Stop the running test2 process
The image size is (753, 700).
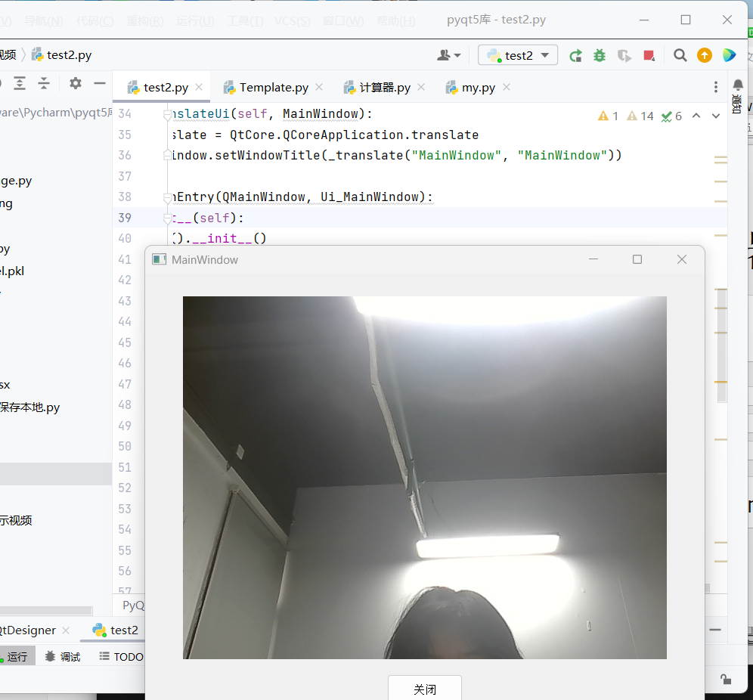tap(649, 56)
